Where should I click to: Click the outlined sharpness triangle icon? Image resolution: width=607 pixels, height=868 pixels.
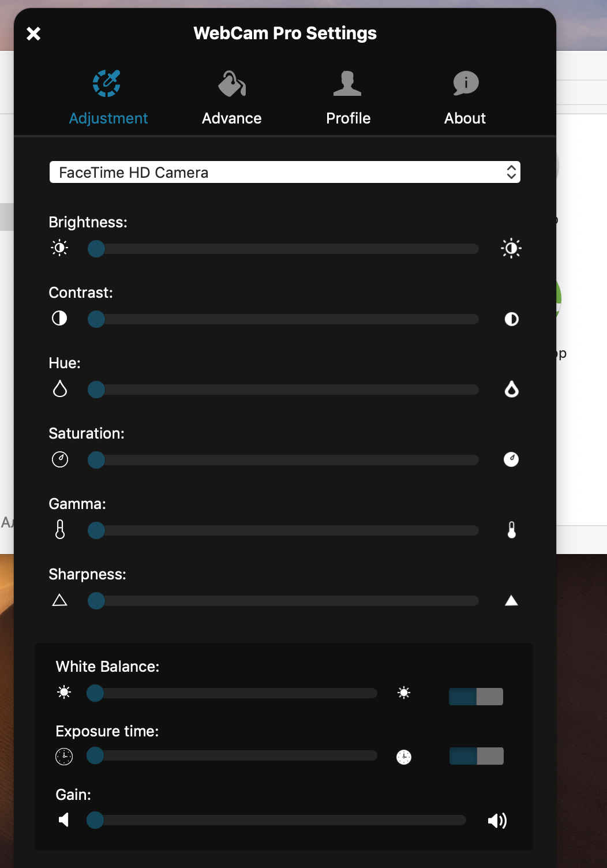pyautogui.click(x=59, y=600)
